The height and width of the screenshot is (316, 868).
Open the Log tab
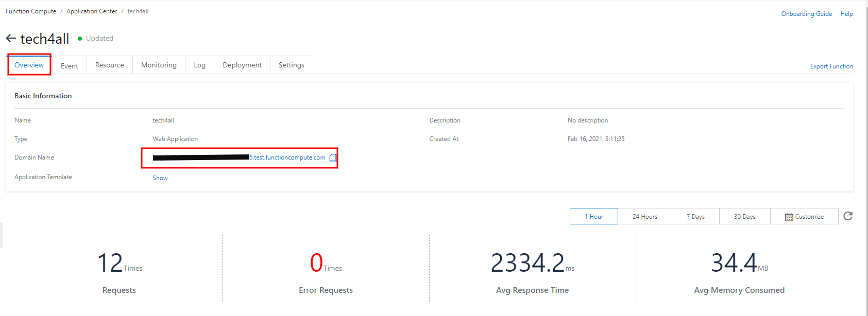(200, 65)
